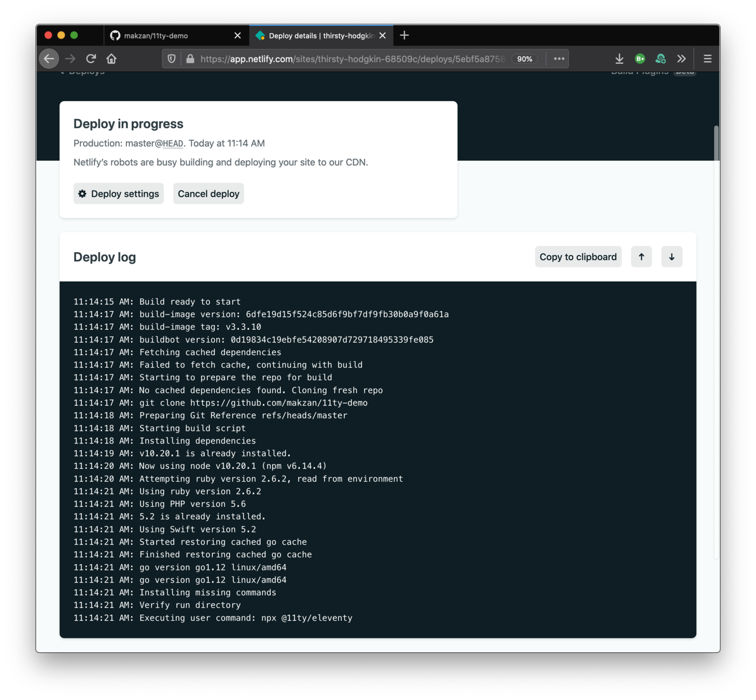The width and height of the screenshot is (756, 700).
Task: Expand the toolbar overflow chevrons
Action: [x=681, y=59]
